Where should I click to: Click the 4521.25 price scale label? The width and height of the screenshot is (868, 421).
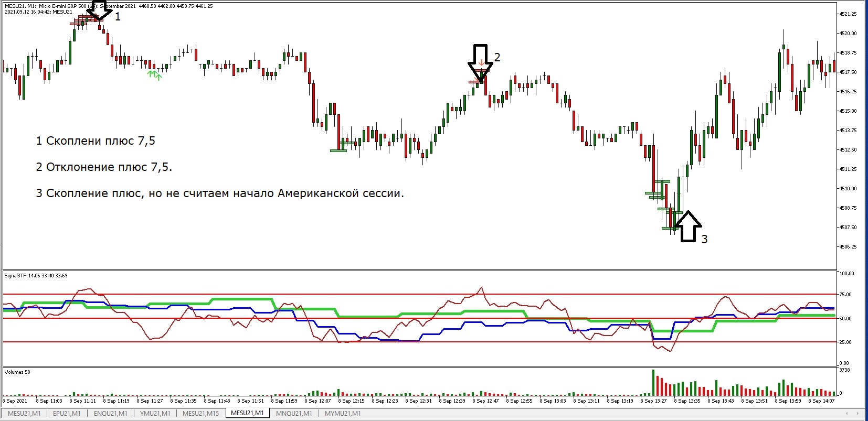click(x=848, y=14)
